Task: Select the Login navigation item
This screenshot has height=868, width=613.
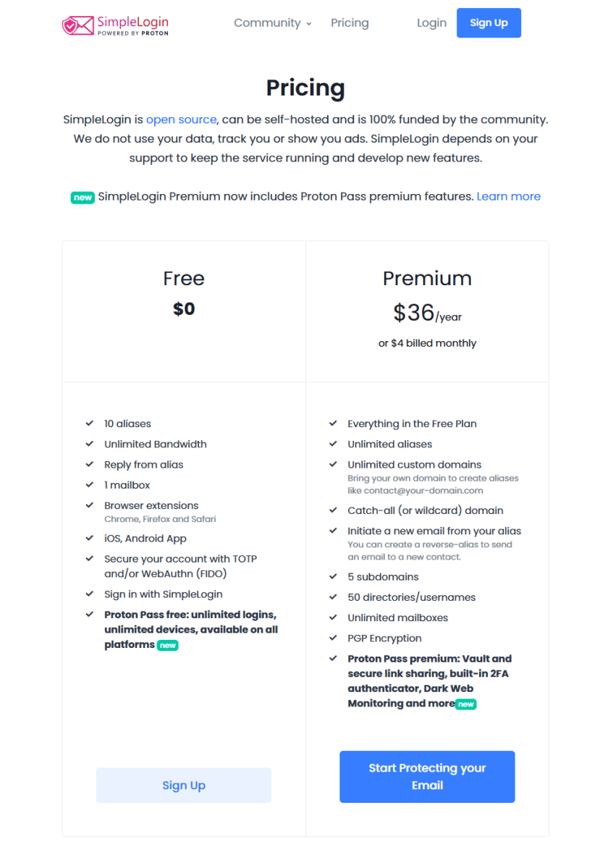Action: coord(431,22)
